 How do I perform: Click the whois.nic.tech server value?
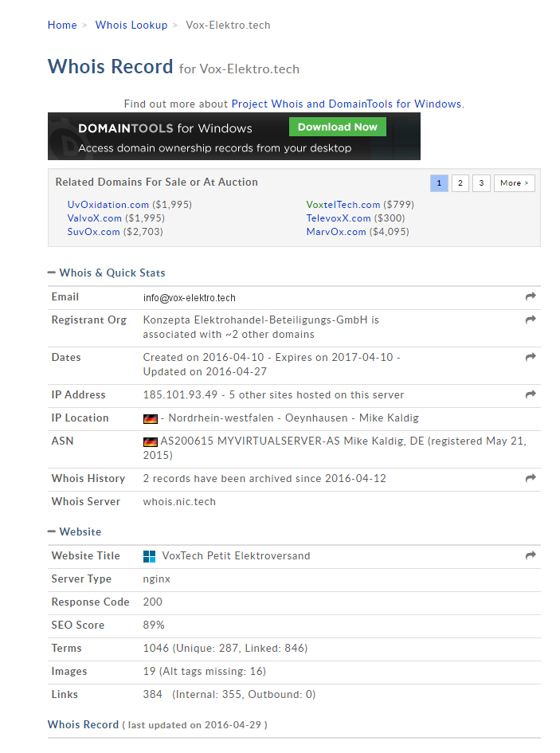coord(179,501)
